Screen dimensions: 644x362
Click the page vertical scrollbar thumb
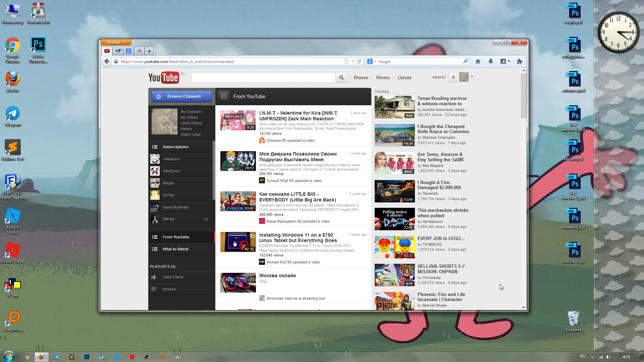[x=524, y=96]
